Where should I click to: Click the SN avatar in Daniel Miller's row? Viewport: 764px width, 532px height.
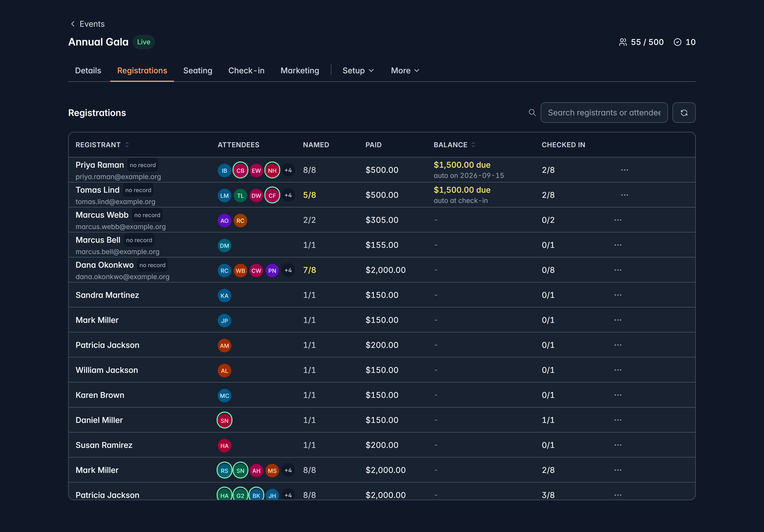(x=224, y=421)
